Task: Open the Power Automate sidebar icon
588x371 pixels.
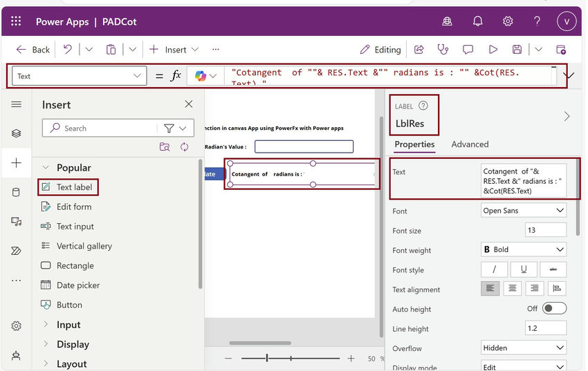Action: 16,251
